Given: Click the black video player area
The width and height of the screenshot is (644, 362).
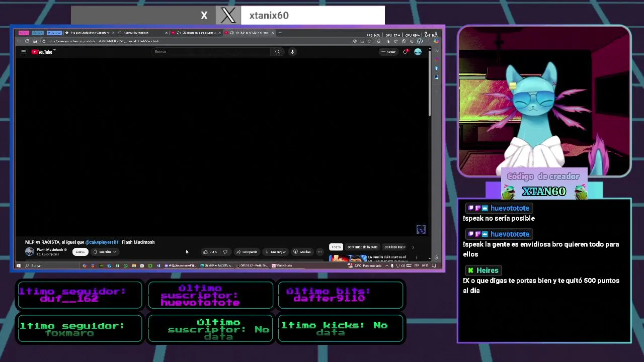Looking at the screenshot, I should pyautogui.click(x=221, y=146).
